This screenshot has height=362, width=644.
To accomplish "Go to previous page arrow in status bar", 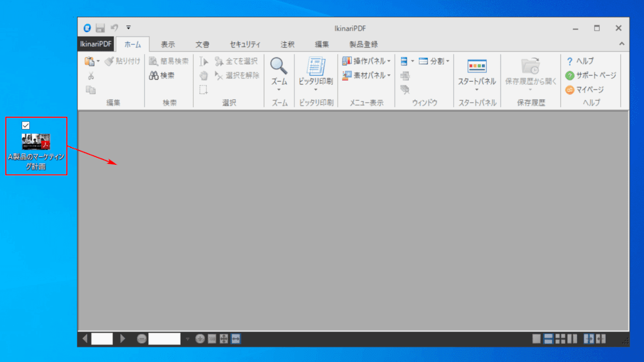I will [x=85, y=338].
